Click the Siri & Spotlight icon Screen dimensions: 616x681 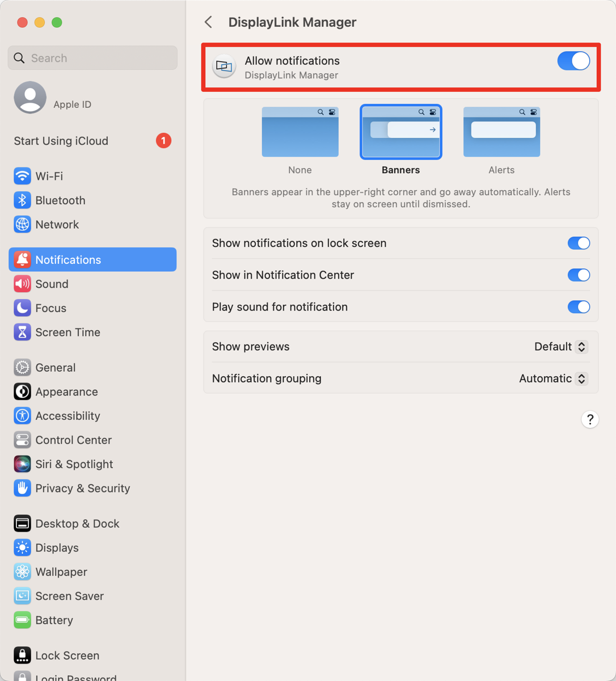pos(22,464)
